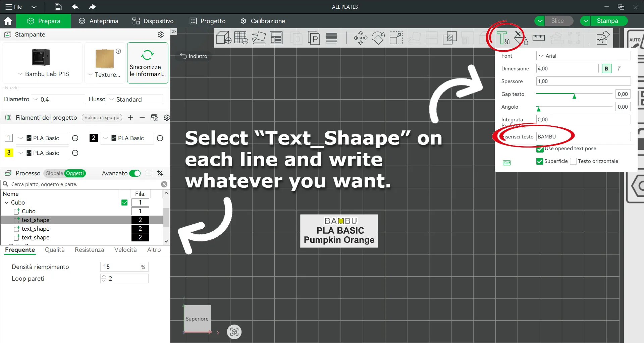Click the Arrange all objects icon
644x343 pixels.
[276, 38]
